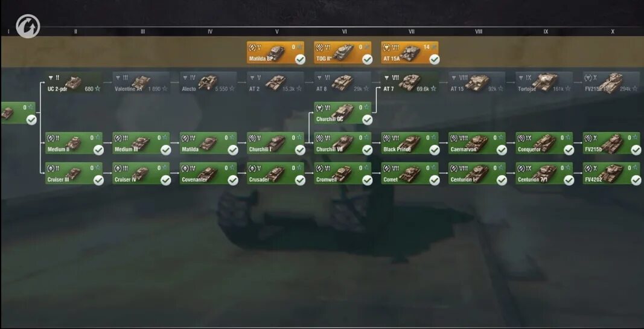Click the Wargaming logo icon at top left

[x=28, y=27]
